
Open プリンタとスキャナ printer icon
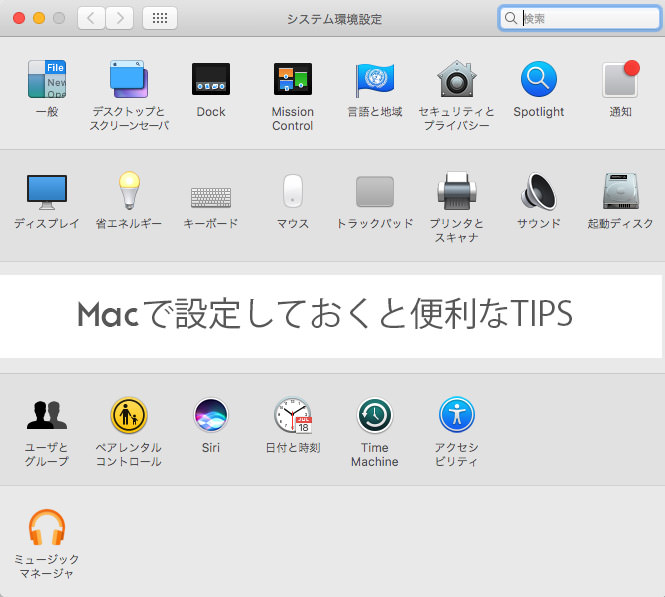(457, 191)
